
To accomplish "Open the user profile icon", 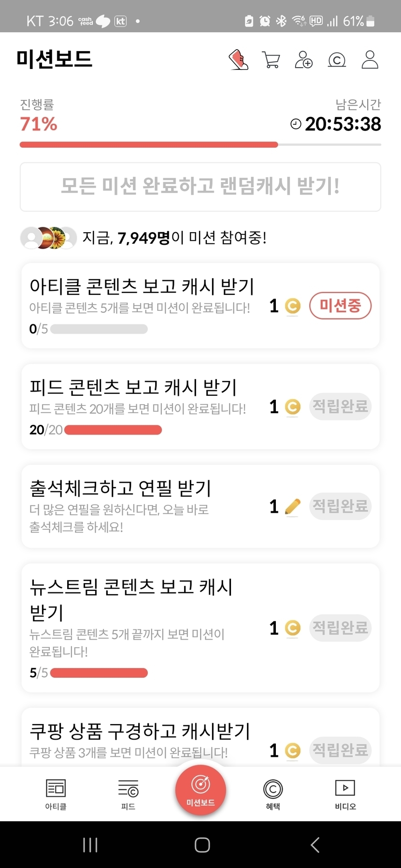I will tap(370, 60).
